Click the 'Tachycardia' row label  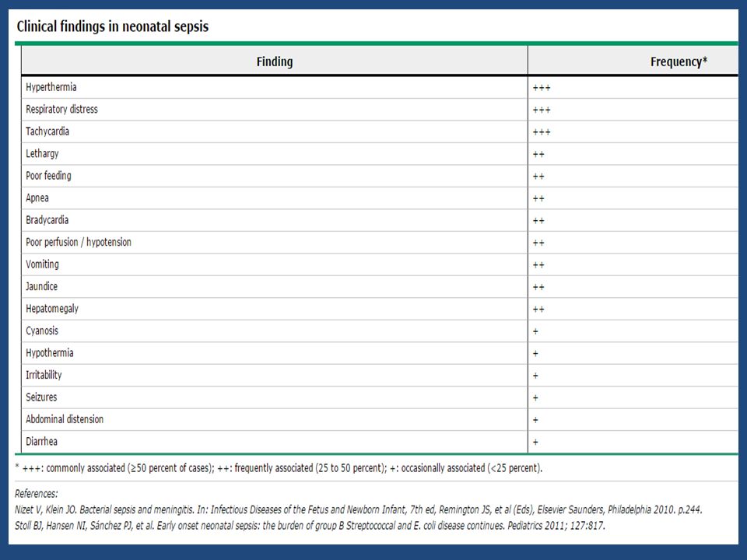pyautogui.click(x=47, y=131)
